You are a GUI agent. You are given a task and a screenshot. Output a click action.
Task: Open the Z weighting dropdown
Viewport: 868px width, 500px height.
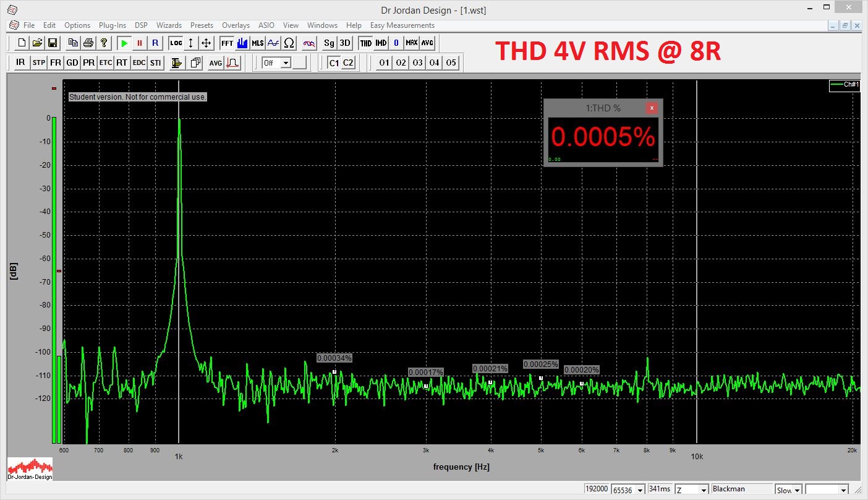click(692, 489)
